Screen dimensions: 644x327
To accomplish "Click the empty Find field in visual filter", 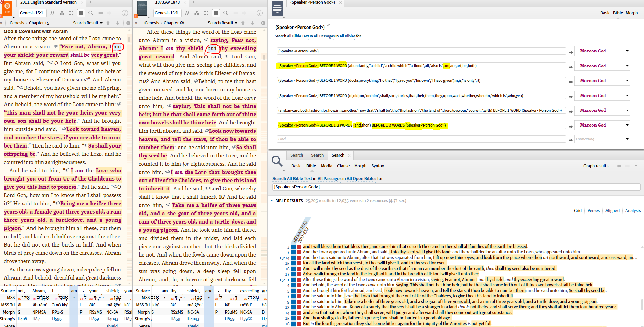I will [x=421, y=139].
